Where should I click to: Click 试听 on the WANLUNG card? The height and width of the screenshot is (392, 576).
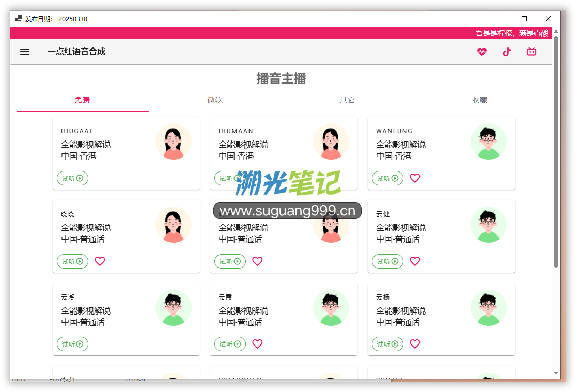(387, 178)
